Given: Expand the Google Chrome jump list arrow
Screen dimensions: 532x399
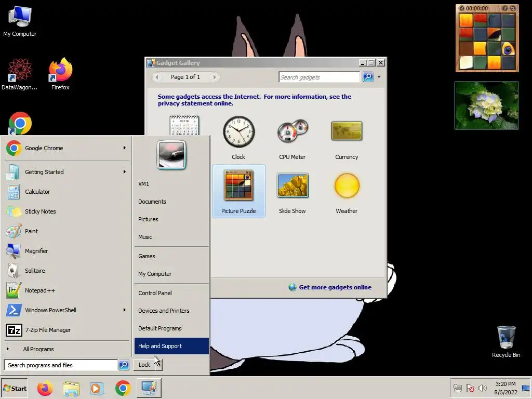Looking at the screenshot, I should 125,148.
